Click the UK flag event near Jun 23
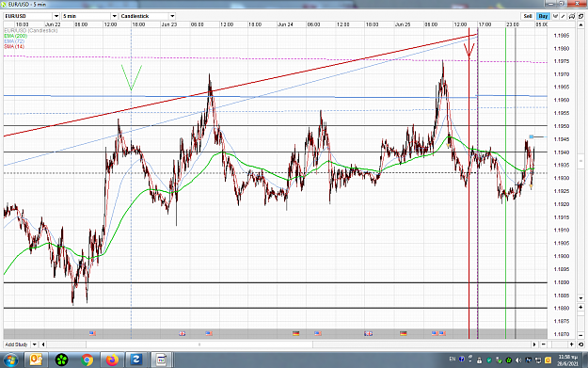588x368 pixels. [x=183, y=333]
